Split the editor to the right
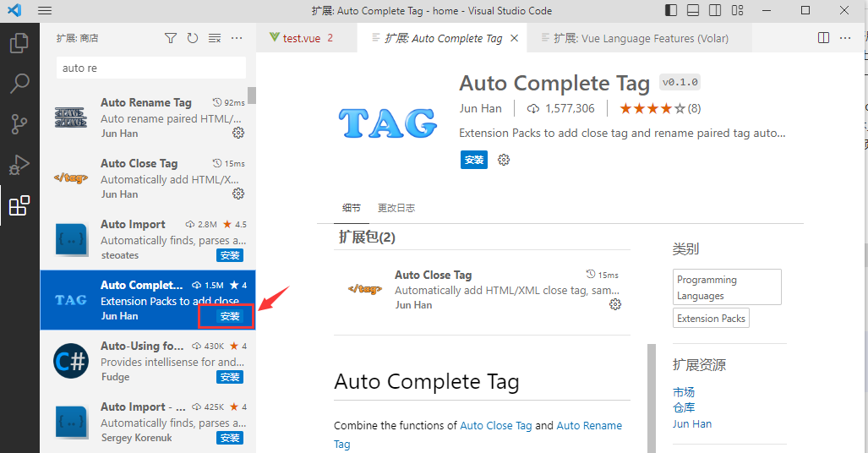Image resolution: width=868 pixels, height=453 pixels. click(824, 38)
